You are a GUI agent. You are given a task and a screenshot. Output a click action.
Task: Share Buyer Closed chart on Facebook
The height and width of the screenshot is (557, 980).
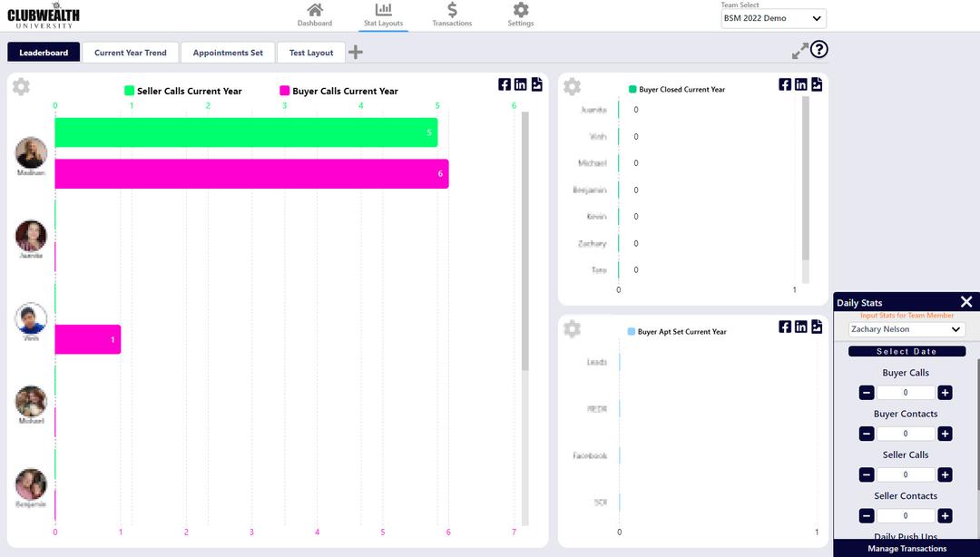[x=785, y=84]
